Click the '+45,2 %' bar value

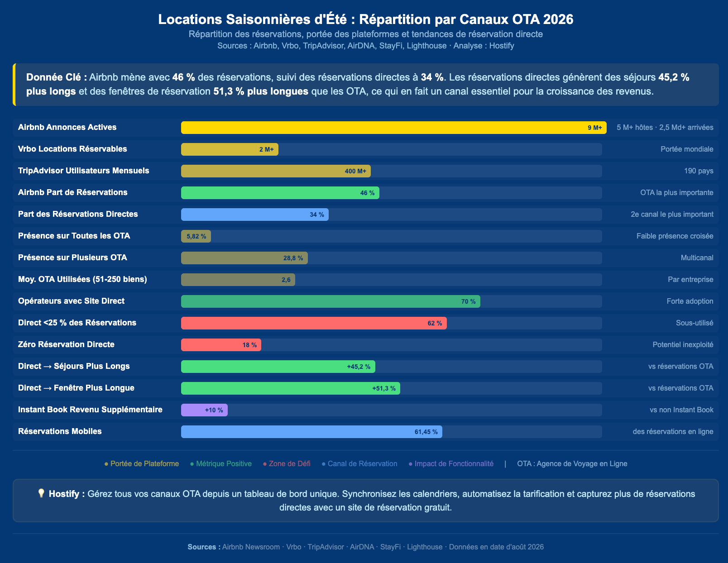[x=359, y=367]
